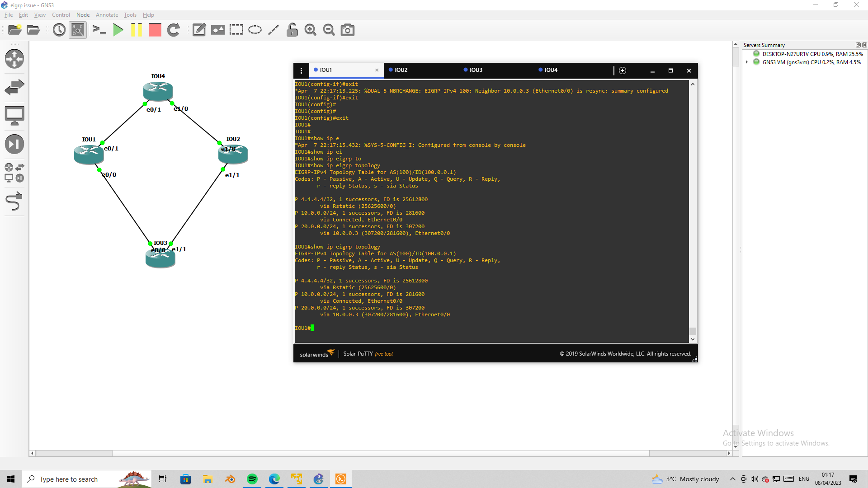Open a console connection to all nodes

click(x=99, y=30)
